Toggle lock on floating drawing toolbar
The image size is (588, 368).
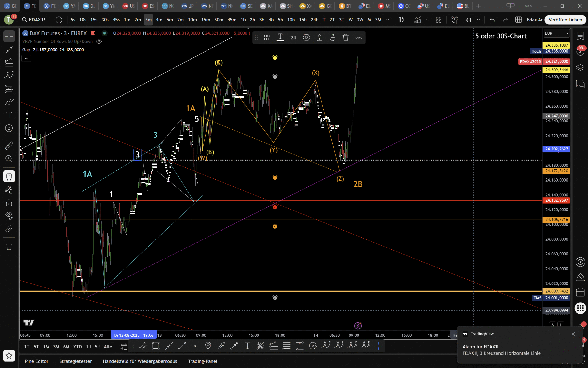(319, 37)
